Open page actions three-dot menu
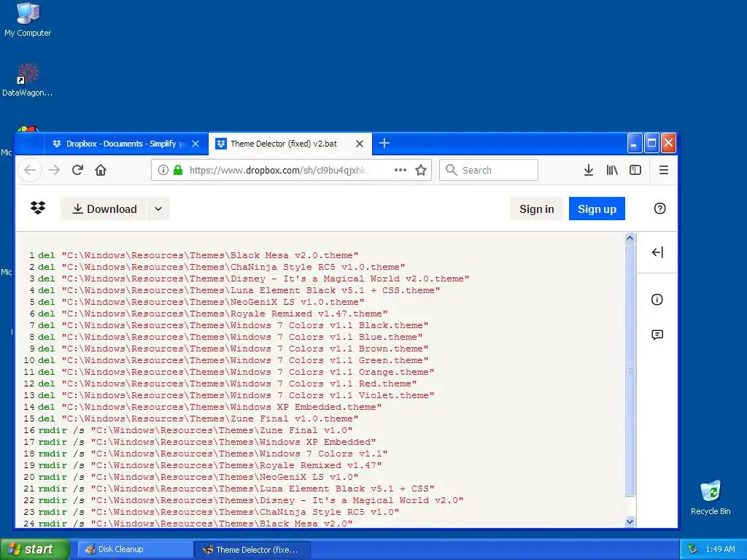Image resolution: width=747 pixels, height=560 pixels. [x=400, y=170]
